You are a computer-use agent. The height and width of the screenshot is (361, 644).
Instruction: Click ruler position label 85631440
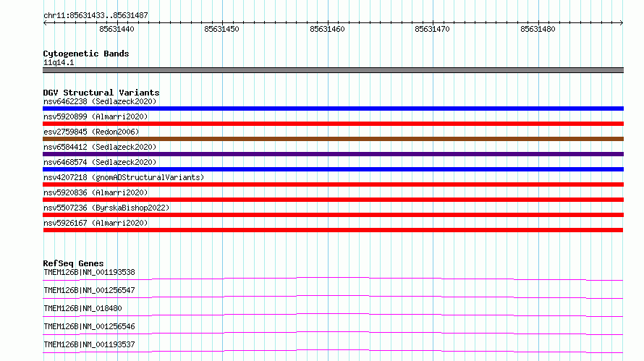click(x=116, y=29)
